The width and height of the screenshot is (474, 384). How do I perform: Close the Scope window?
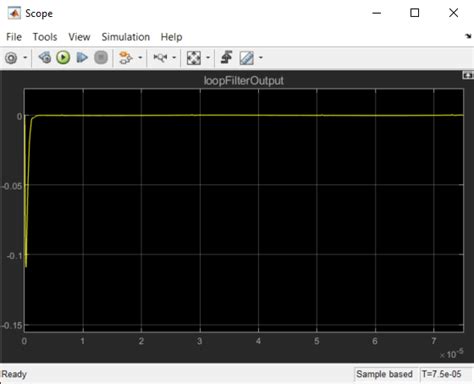[453, 13]
